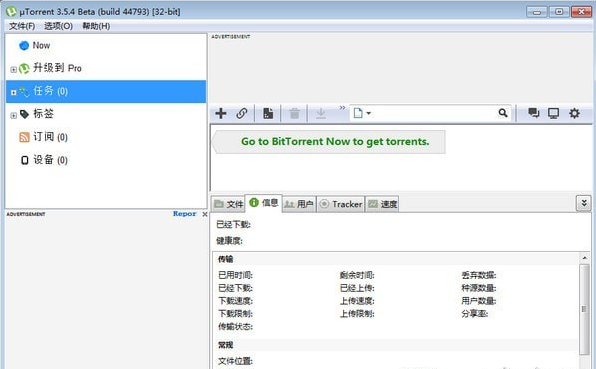Select 标签 in the sidebar
The image size is (596, 369).
click(43, 114)
